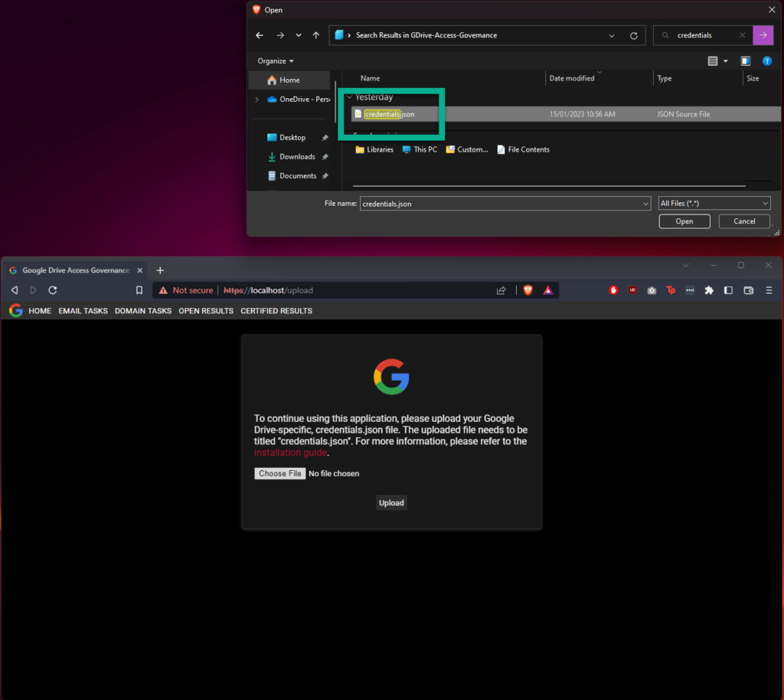
Task: Open the view options dropdown arrow
Action: pos(726,61)
